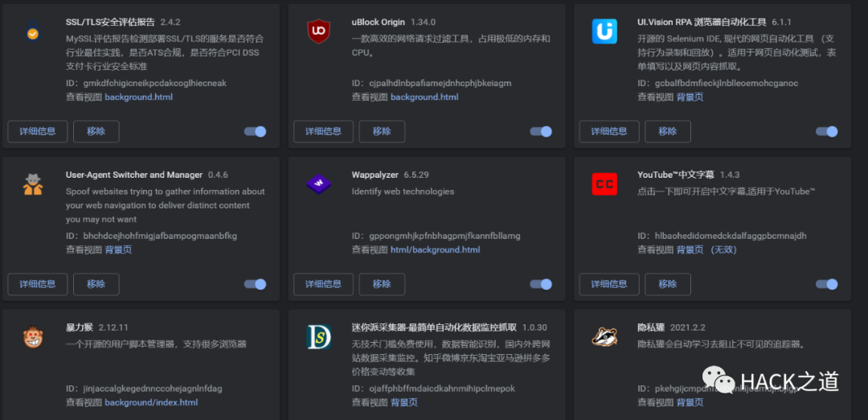Open 详细信息 for uBlock Origin
Screen dimensions: 868x420
[323, 131]
